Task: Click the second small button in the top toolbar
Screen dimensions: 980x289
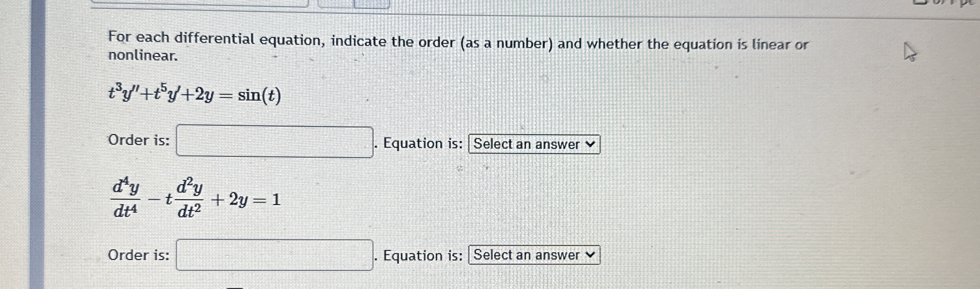Action: tap(331, 3)
